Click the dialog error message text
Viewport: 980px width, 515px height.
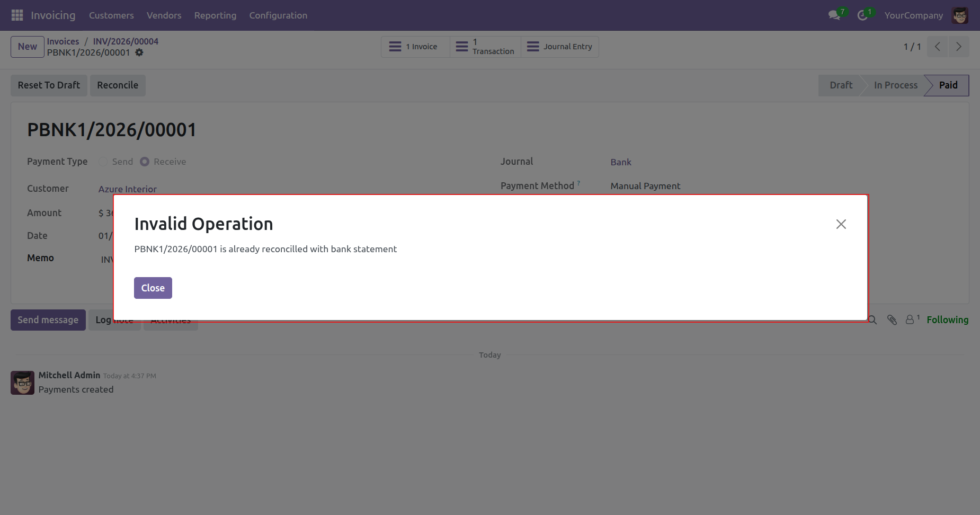click(x=265, y=249)
